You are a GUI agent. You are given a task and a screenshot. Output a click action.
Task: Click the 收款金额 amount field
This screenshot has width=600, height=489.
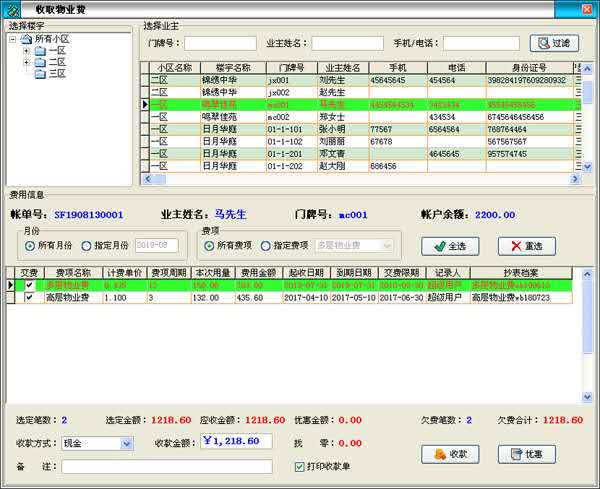(236, 441)
